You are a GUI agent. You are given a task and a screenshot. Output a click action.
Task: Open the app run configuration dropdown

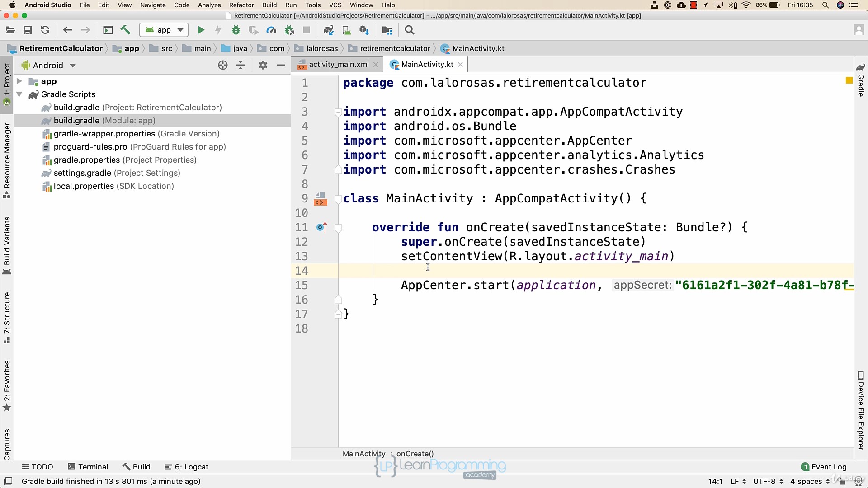(x=164, y=30)
